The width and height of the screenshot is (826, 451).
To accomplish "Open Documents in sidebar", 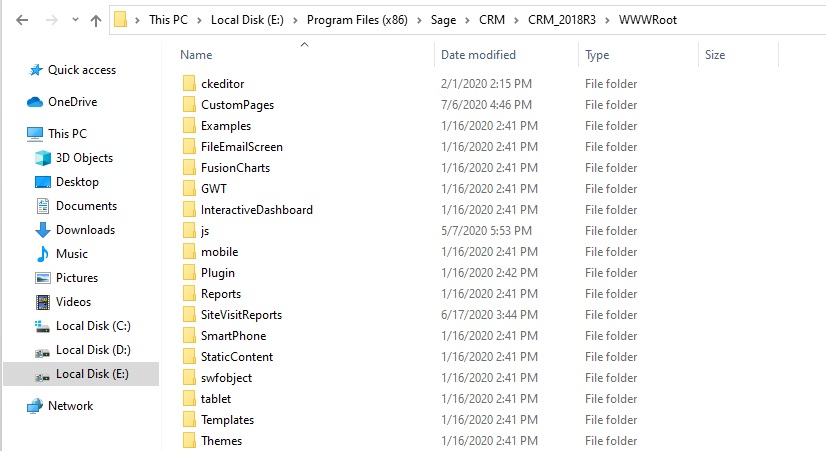I will pos(86,206).
